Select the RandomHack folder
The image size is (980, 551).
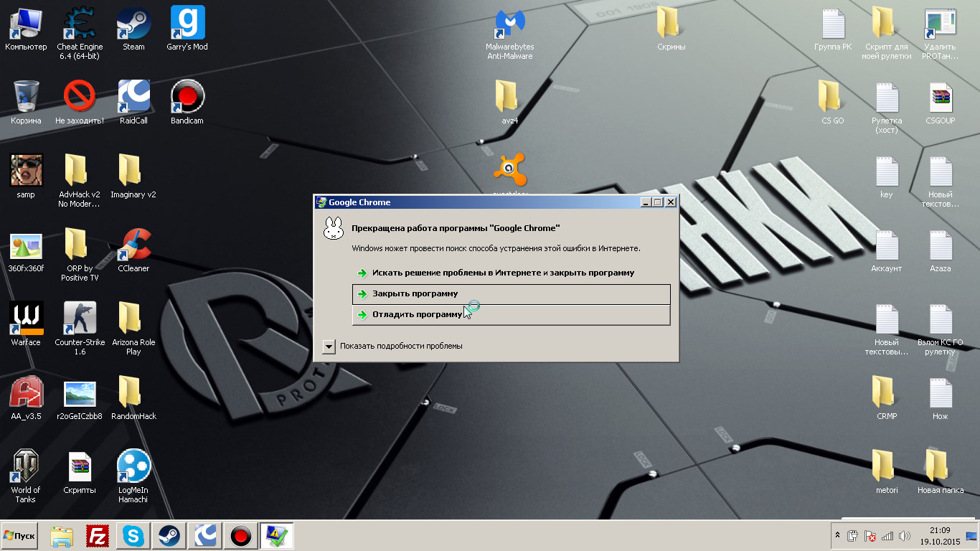(x=133, y=398)
